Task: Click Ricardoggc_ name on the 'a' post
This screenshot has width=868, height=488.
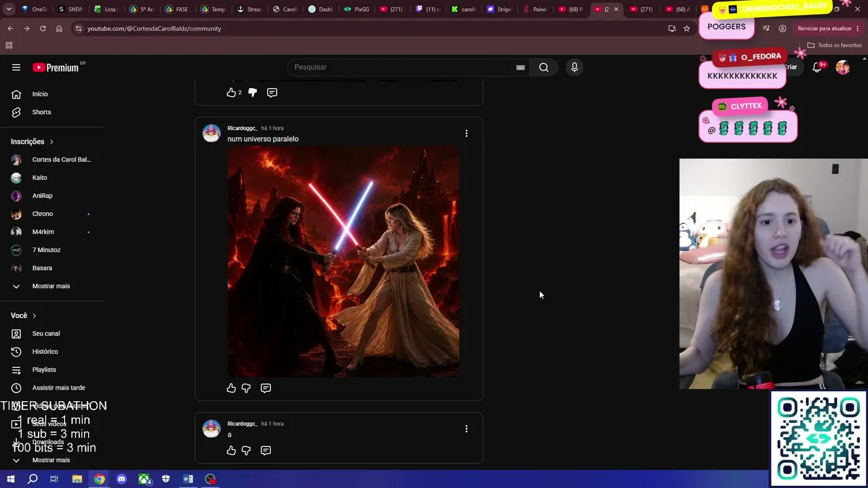Action: click(x=242, y=424)
